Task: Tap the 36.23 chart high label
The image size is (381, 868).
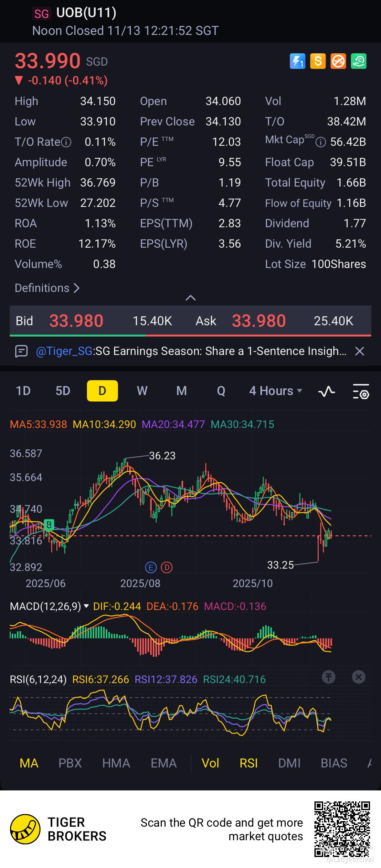Action: click(162, 456)
